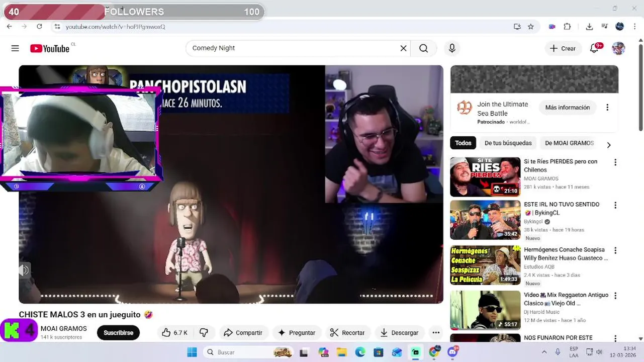This screenshot has height=362, width=644.
Task: Open the Chrome three-dot menu
Action: [634, 27]
